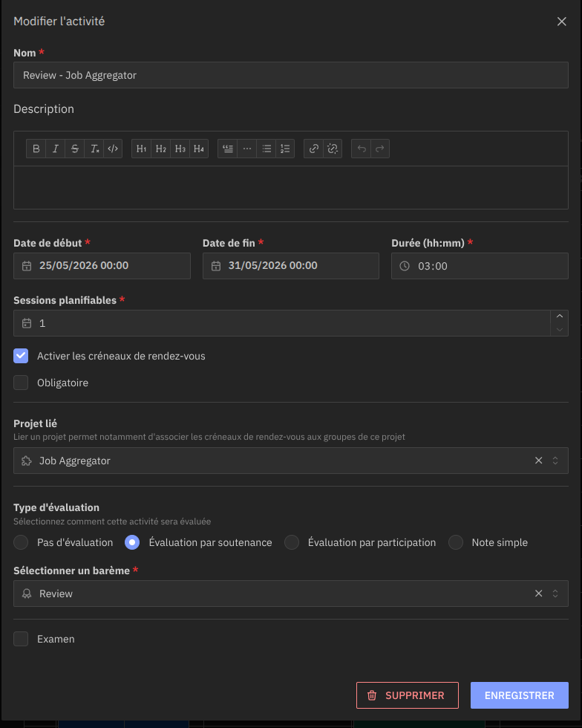Choose Évaluation par participation option
This screenshot has height=728, width=582.
pos(292,542)
